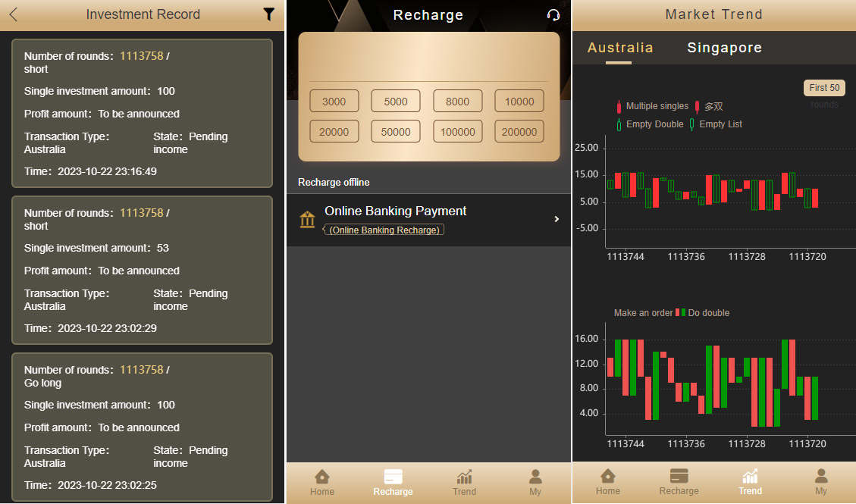Open the Online Banking Recharge tag
This screenshot has width=856, height=504.
tap(384, 230)
